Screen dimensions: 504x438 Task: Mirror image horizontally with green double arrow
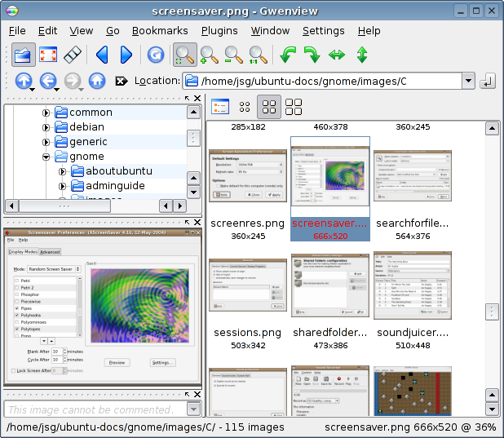pyautogui.click(x=337, y=55)
